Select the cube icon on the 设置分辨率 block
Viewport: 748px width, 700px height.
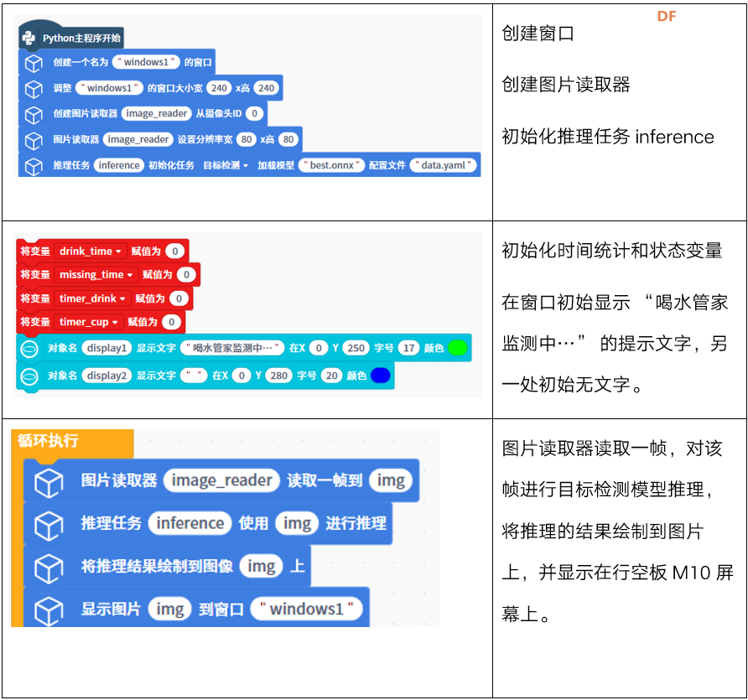pos(32,139)
